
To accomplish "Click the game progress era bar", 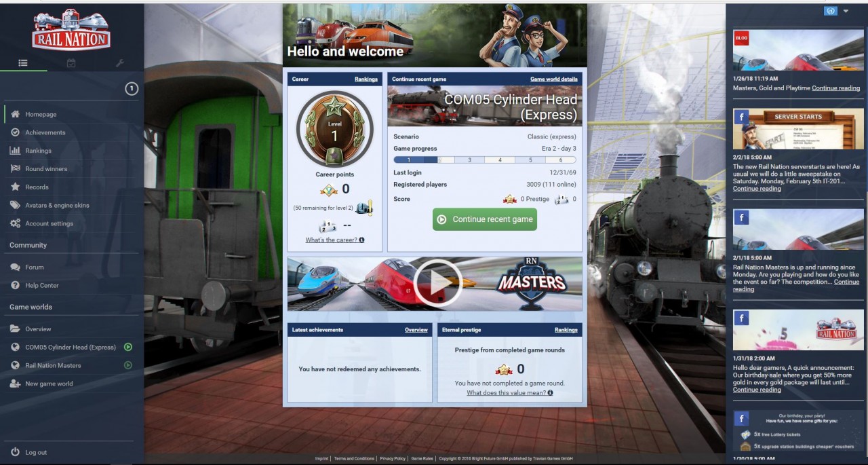I will tap(485, 160).
